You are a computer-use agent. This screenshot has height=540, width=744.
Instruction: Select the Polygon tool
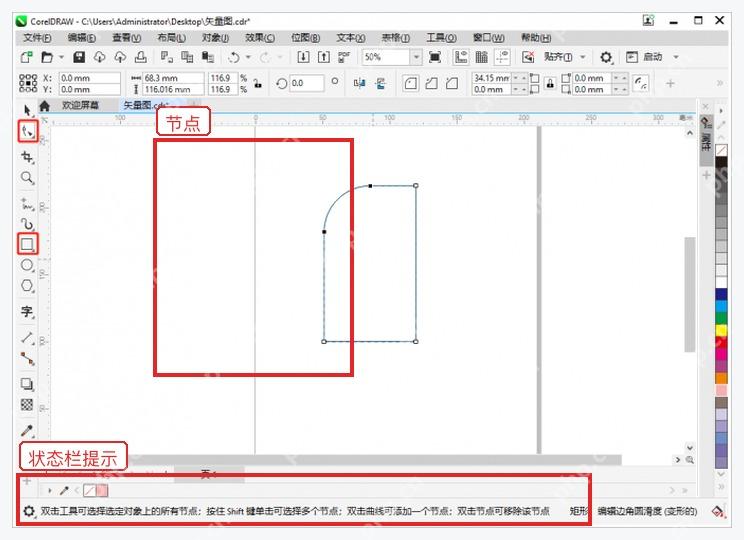(27, 286)
